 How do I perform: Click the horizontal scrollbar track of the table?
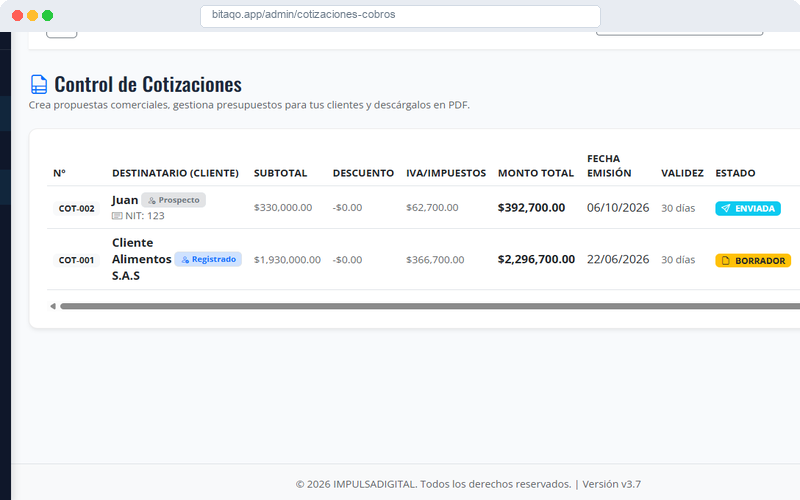[x=430, y=306]
